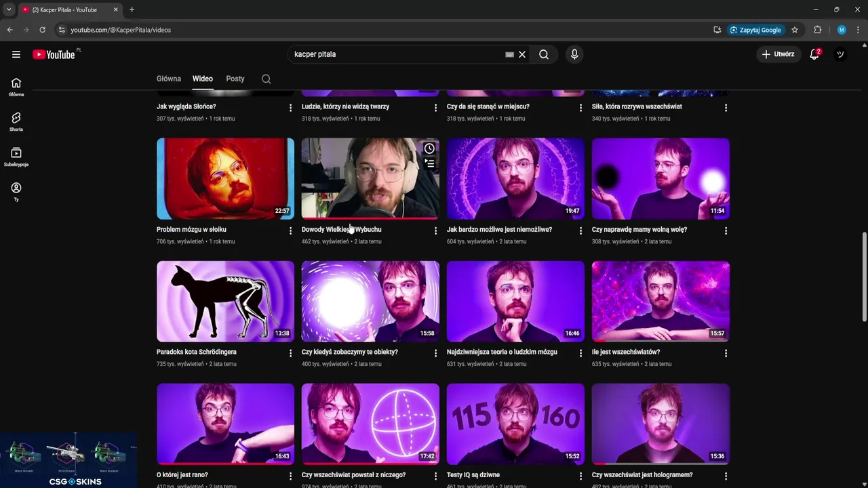Viewport: 868px width, 488px height.
Task: Open options for Czy kiedyś zobaczymy te obiekty
Action: [x=435, y=354]
